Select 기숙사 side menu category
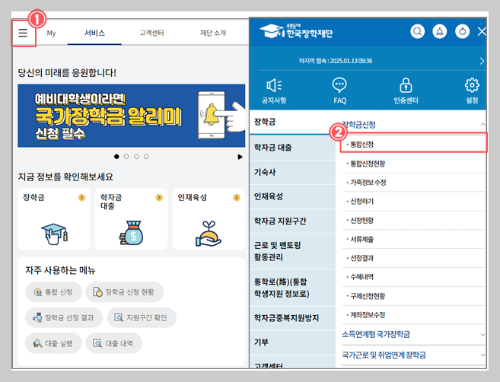The image size is (500, 382). coord(293,172)
